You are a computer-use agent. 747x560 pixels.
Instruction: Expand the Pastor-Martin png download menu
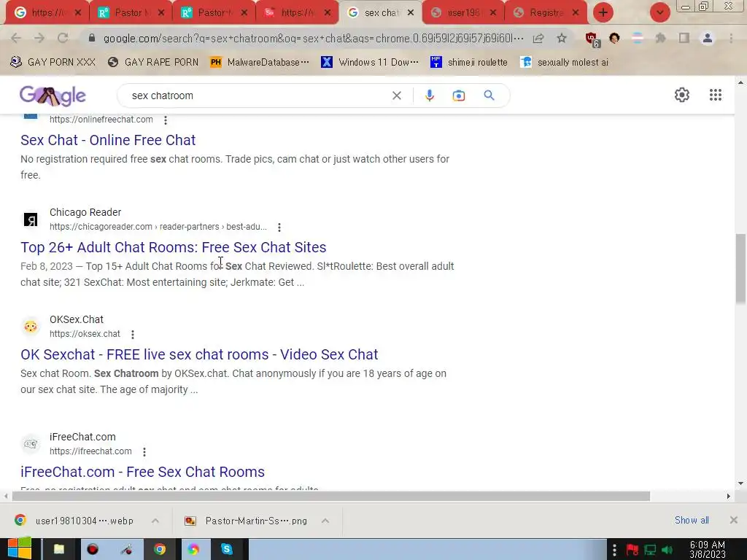pos(325,521)
